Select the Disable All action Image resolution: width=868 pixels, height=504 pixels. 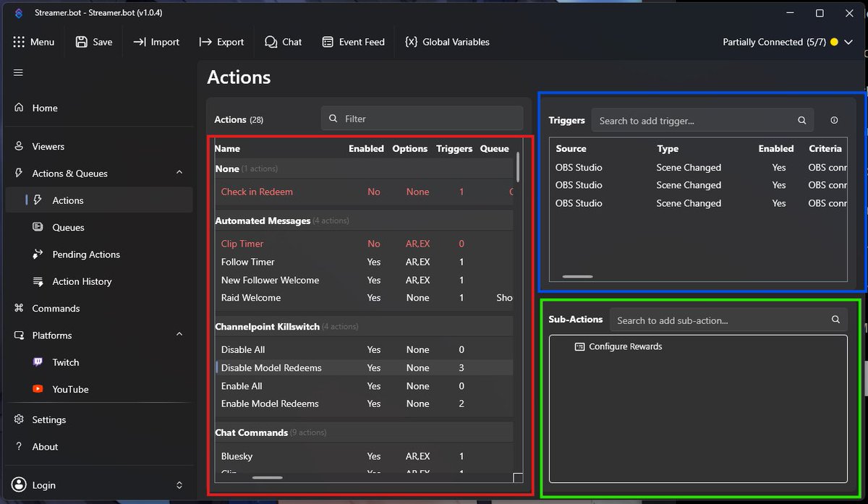[364, 349]
